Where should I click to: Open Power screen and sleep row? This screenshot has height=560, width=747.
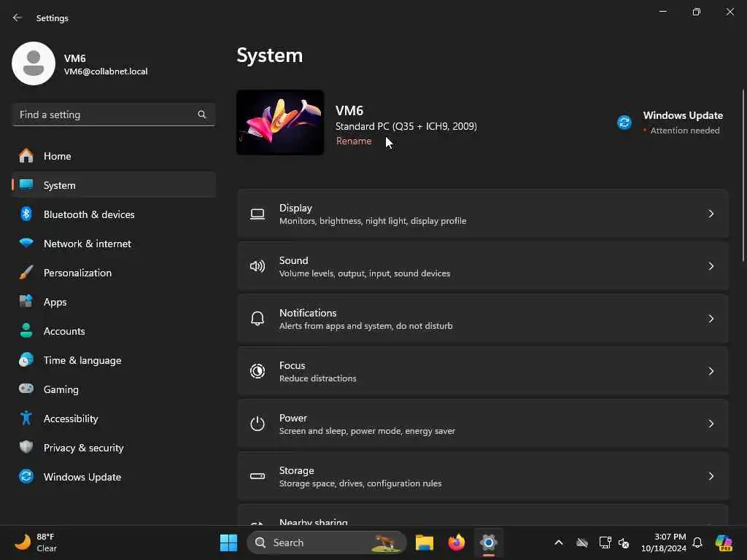coord(483,424)
